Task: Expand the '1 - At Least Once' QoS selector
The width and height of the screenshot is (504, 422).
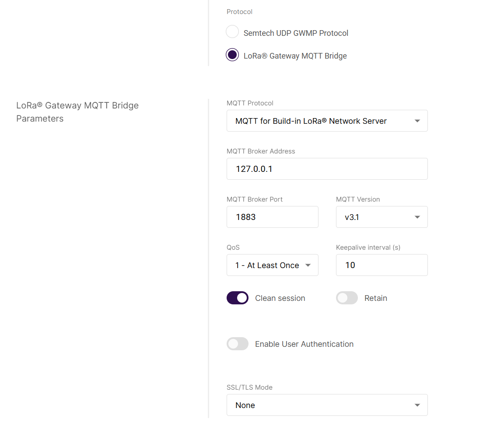Action: 268,265
